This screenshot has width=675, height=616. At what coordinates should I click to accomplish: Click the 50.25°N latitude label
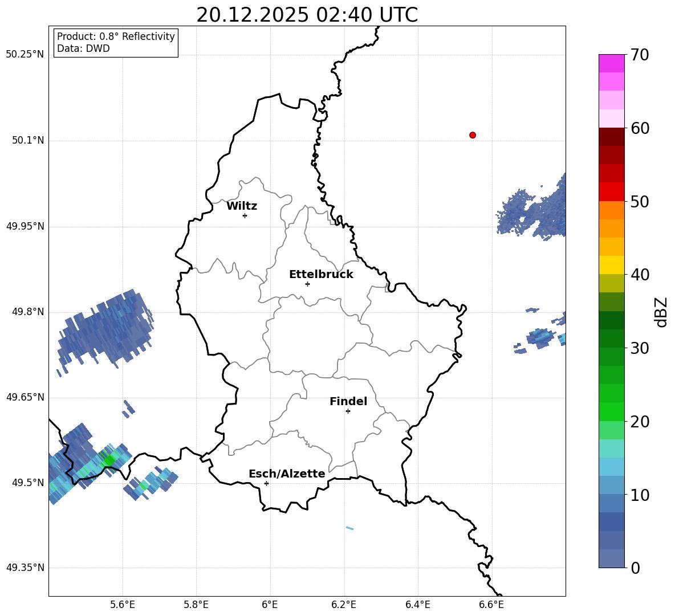pyautogui.click(x=25, y=55)
